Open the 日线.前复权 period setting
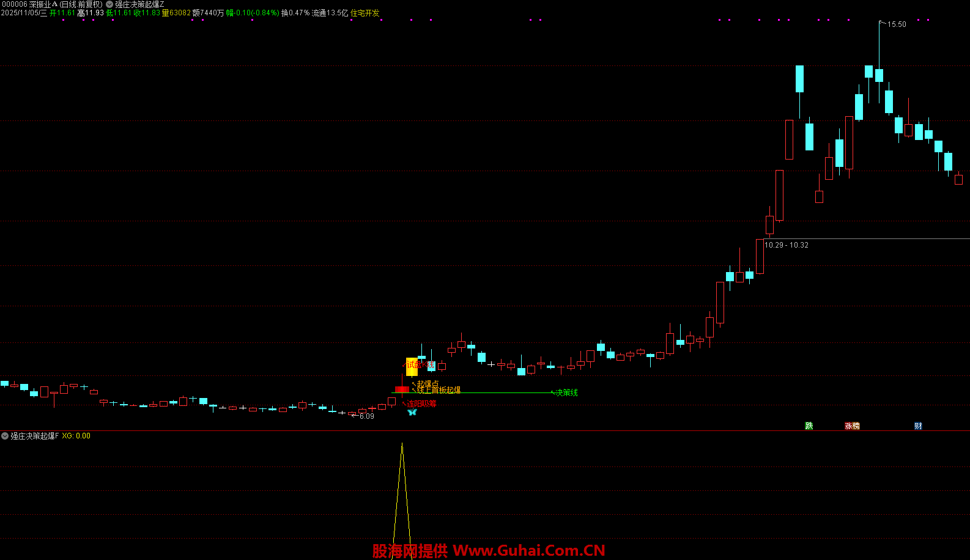Image resolution: width=970 pixels, height=560 pixels. click(x=81, y=4)
